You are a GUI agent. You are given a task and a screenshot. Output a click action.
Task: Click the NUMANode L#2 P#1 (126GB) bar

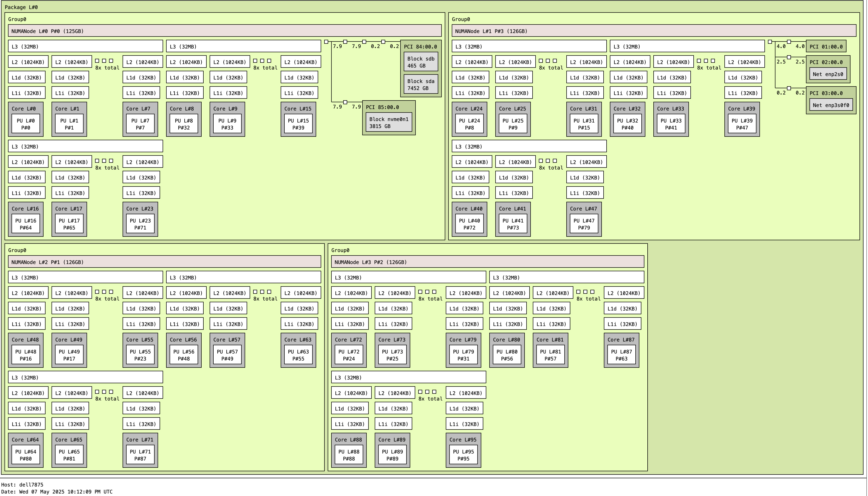164,262
